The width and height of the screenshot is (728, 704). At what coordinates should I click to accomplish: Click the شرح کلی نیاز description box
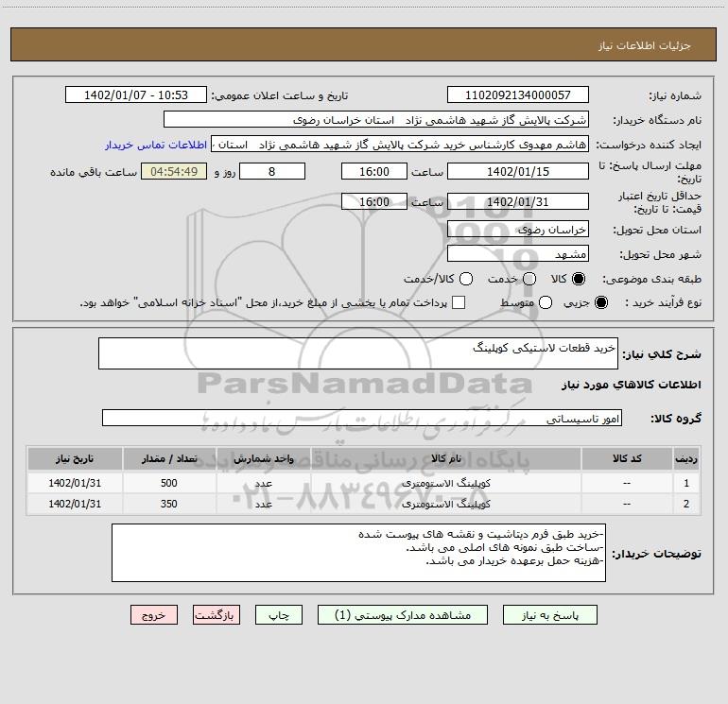pyautogui.click(x=358, y=353)
